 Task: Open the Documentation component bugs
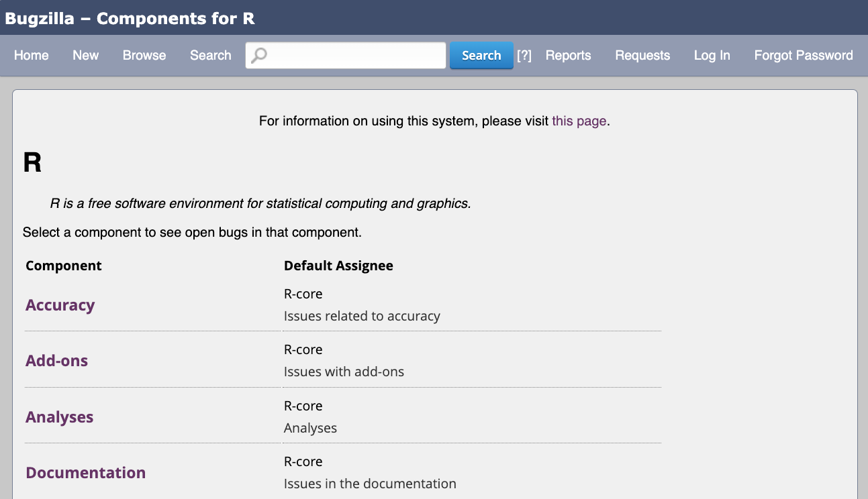pyautogui.click(x=85, y=473)
